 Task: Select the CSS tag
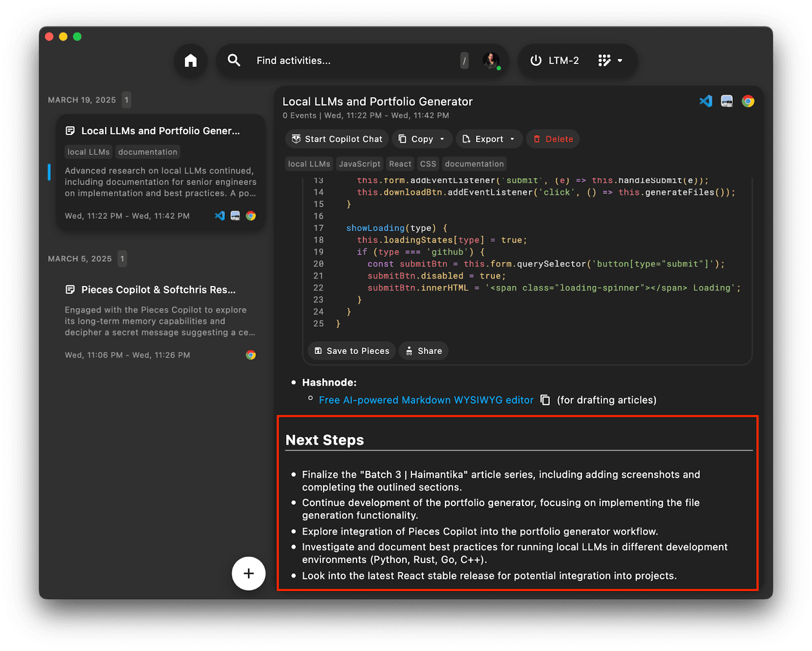(428, 164)
